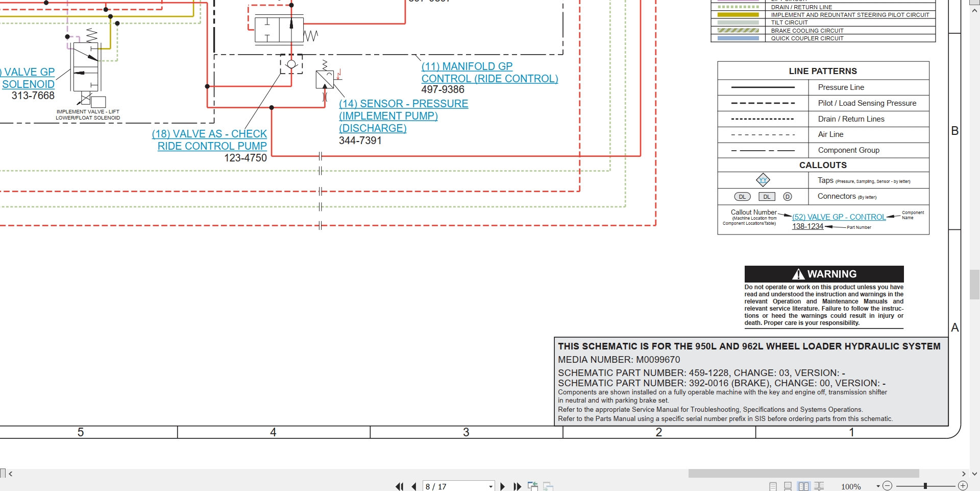Click the horizontal scrollbar thumb
The width and height of the screenshot is (980, 491).
pyautogui.click(x=803, y=474)
